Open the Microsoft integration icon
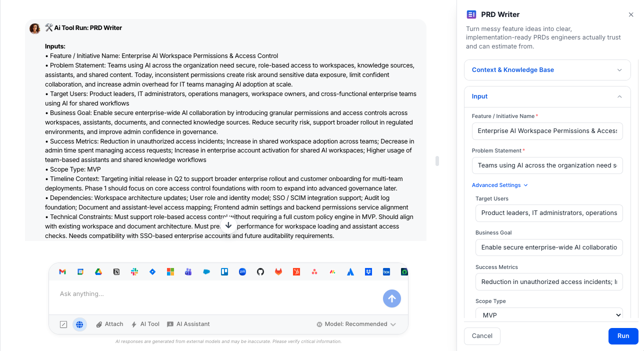Viewport: 644px width, 351px height. pyautogui.click(x=170, y=272)
